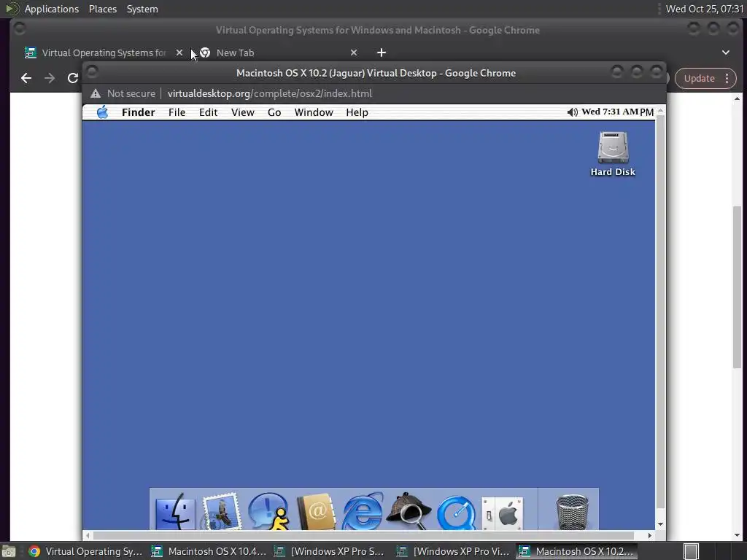Open the System menu in top panel
Viewport: 747px width, 560px height.
click(x=142, y=9)
